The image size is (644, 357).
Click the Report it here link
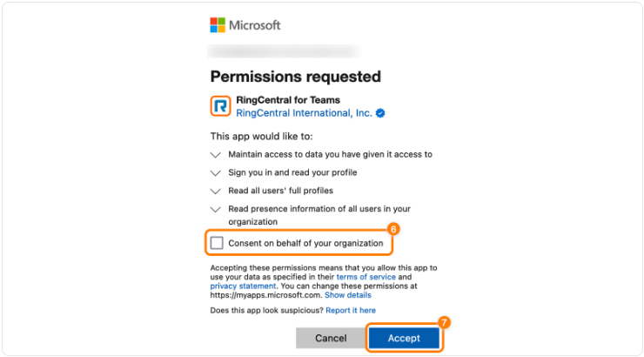click(x=351, y=310)
